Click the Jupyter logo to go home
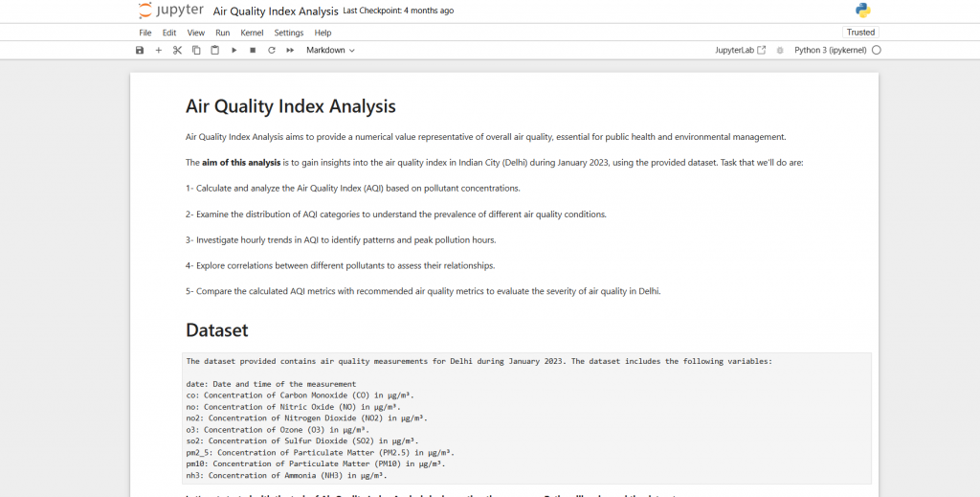 coord(170,11)
